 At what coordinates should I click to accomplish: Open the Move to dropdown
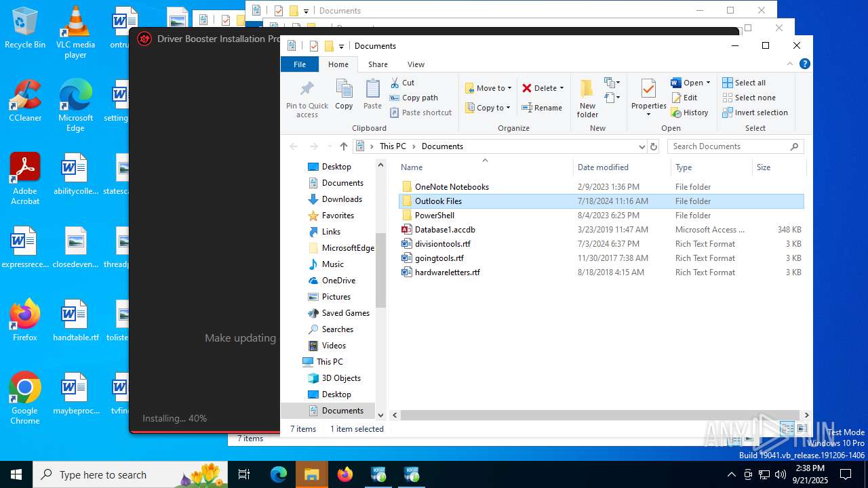coord(488,88)
